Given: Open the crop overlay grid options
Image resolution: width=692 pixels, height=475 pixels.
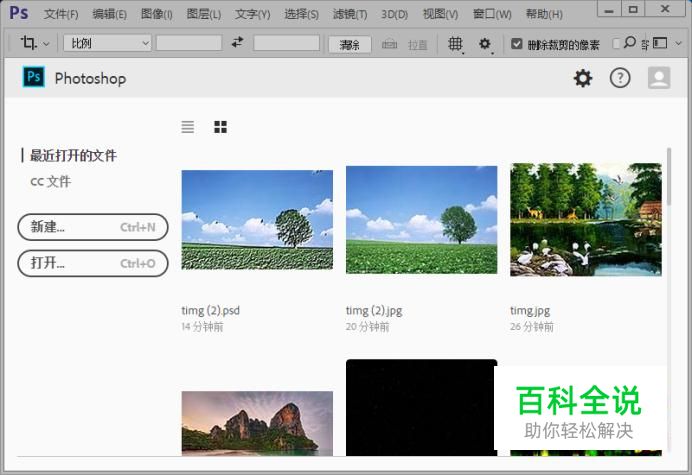Looking at the screenshot, I should click(455, 44).
